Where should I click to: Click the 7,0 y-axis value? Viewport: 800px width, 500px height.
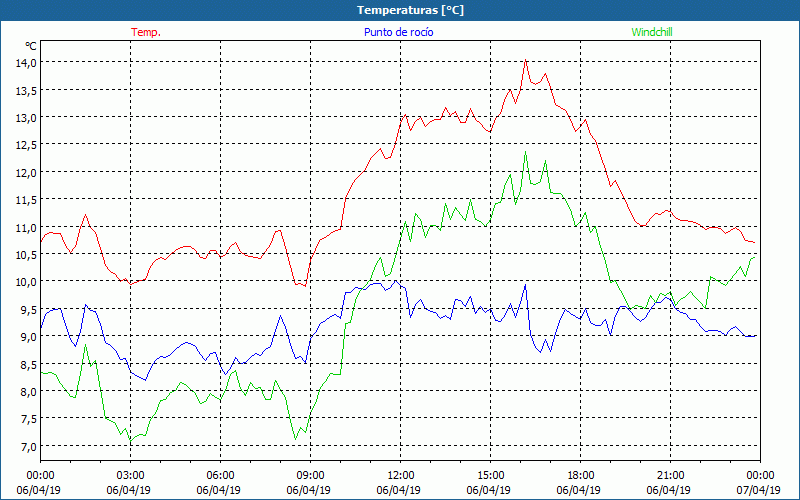point(28,446)
